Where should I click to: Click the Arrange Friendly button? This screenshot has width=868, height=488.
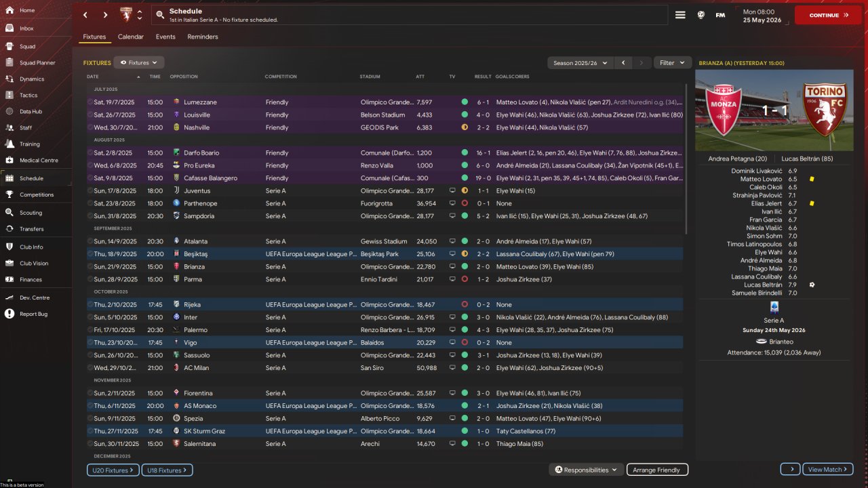point(657,470)
